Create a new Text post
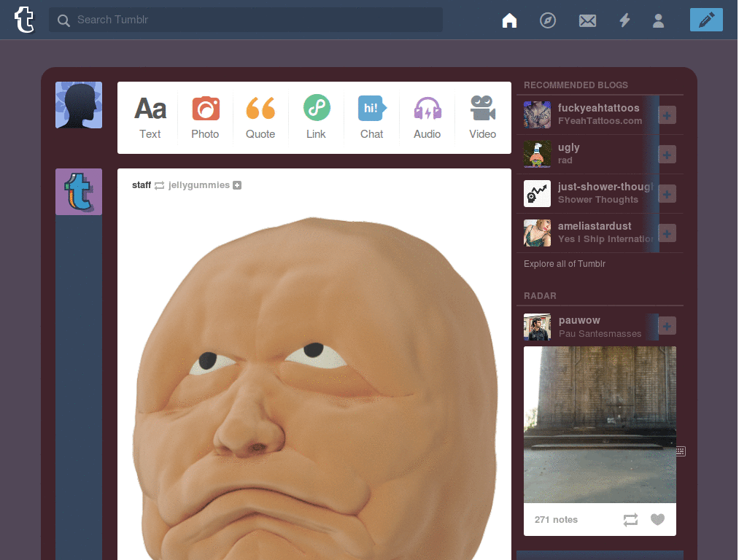Viewport: 747px width, 560px height. pyautogui.click(x=150, y=117)
